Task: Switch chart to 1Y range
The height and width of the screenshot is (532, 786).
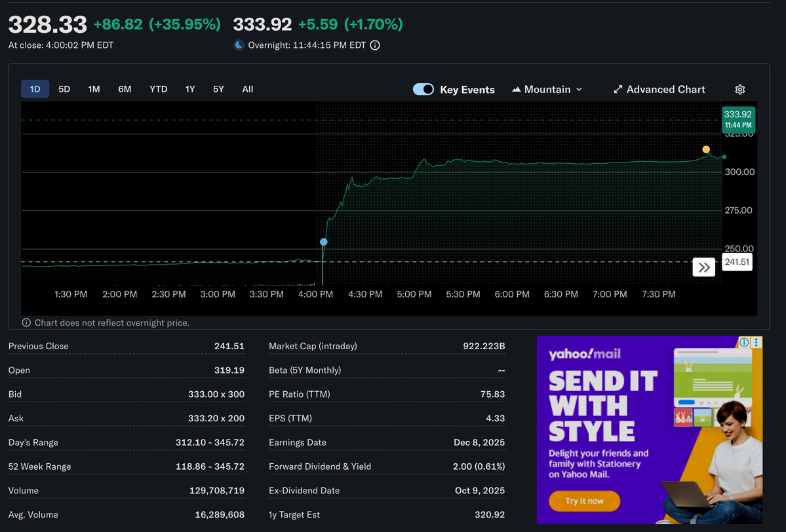Action: pyautogui.click(x=190, y=89)
